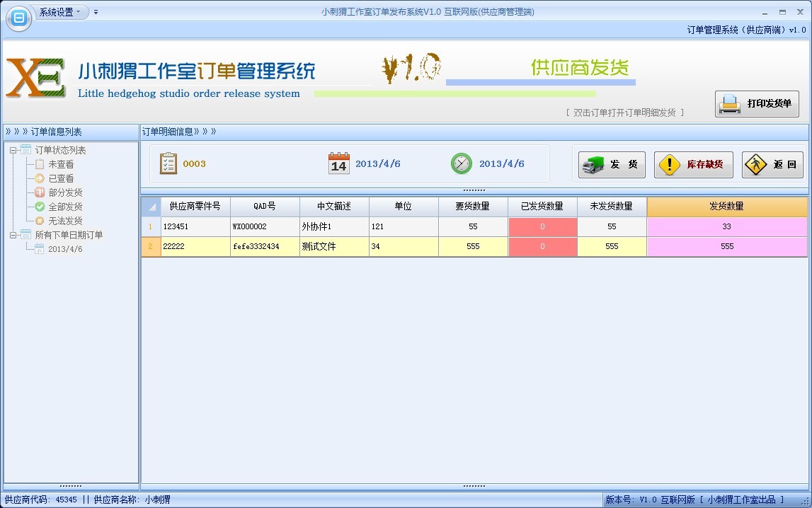
Task: Select the 未查看 status item
Action: tap(61, 165)
